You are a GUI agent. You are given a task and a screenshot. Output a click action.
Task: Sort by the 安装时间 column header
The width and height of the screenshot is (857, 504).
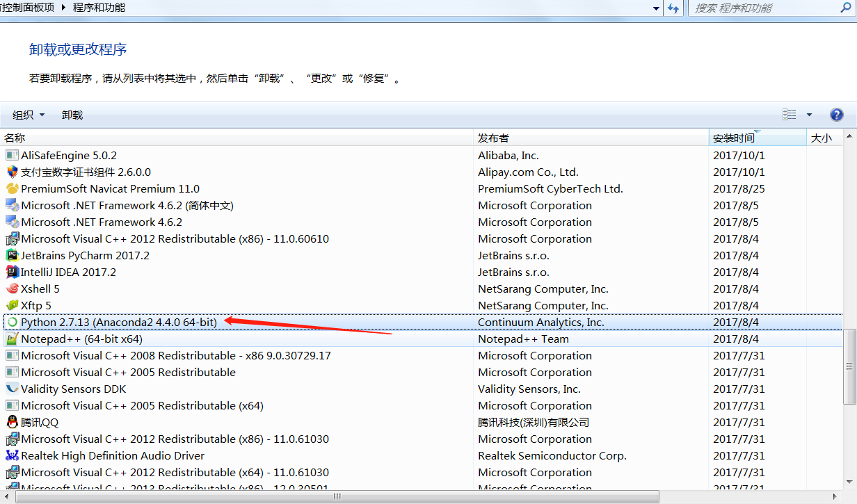pyautogui.click(x=758, y=138)
